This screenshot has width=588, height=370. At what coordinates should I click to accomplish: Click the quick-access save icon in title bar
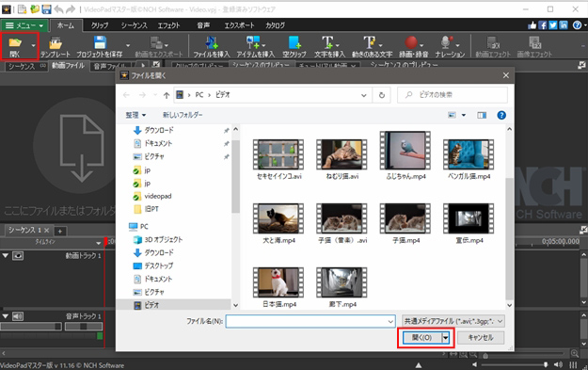tap(46, 9)
